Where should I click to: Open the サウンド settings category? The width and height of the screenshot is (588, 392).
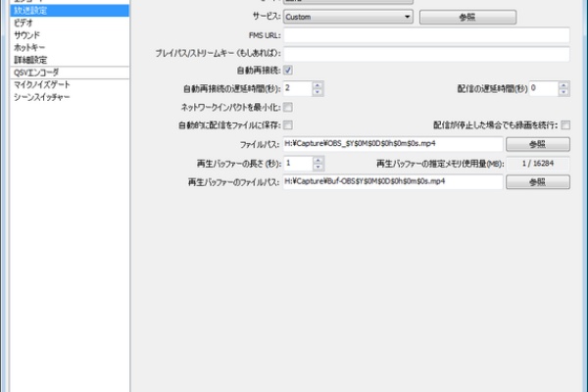70,35
